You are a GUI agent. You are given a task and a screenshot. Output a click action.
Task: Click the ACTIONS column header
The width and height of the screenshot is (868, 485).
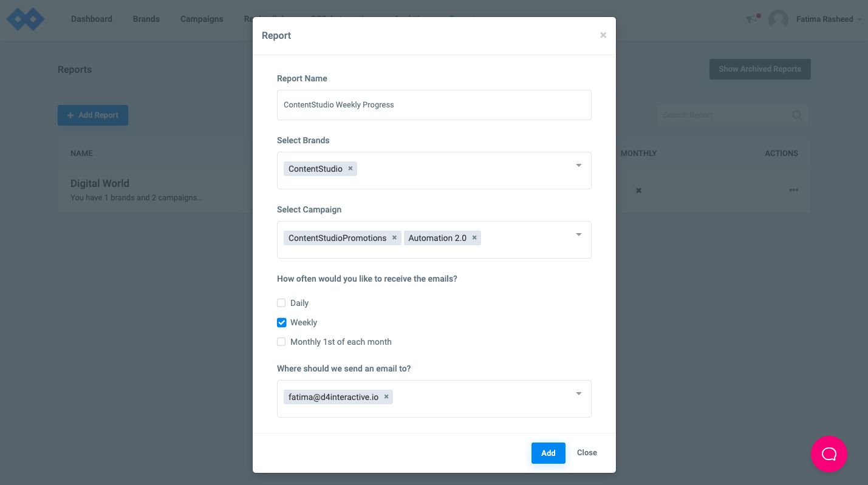coord(781,153)
